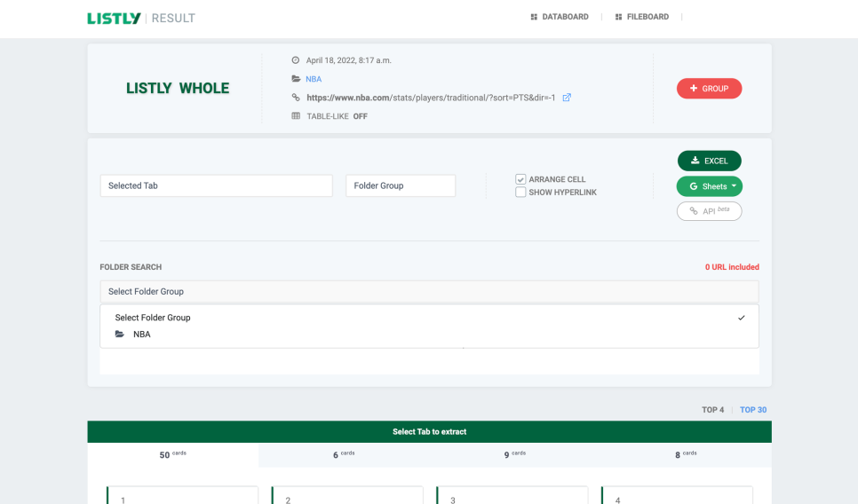Open DATABOARD from the top navigation
This screenshot has width=858, height=504.
[x=560, y=17]
